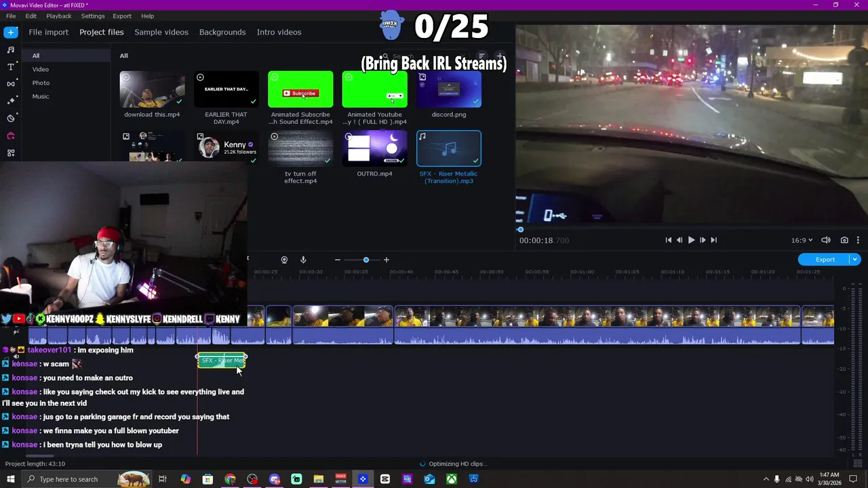
Task: Open the Stickers/elements clock-shaped icon
Action: coord(10,118)
